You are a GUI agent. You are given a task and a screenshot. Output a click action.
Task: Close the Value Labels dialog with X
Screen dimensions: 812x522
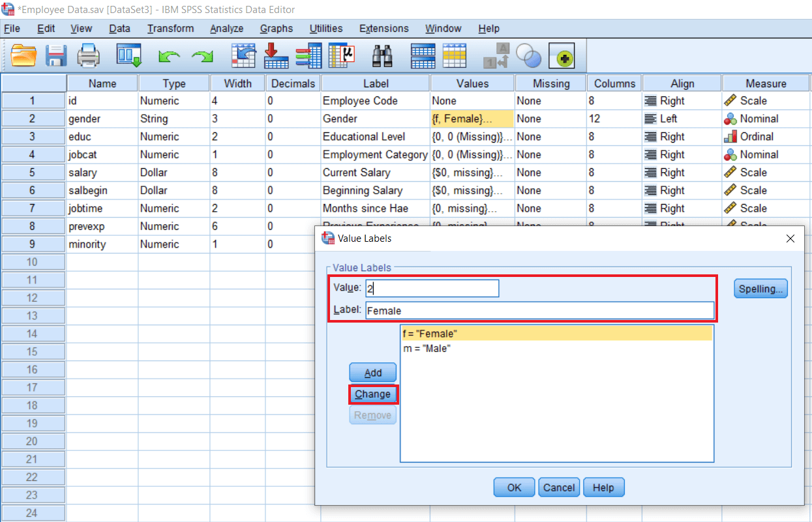pos(790,239)
